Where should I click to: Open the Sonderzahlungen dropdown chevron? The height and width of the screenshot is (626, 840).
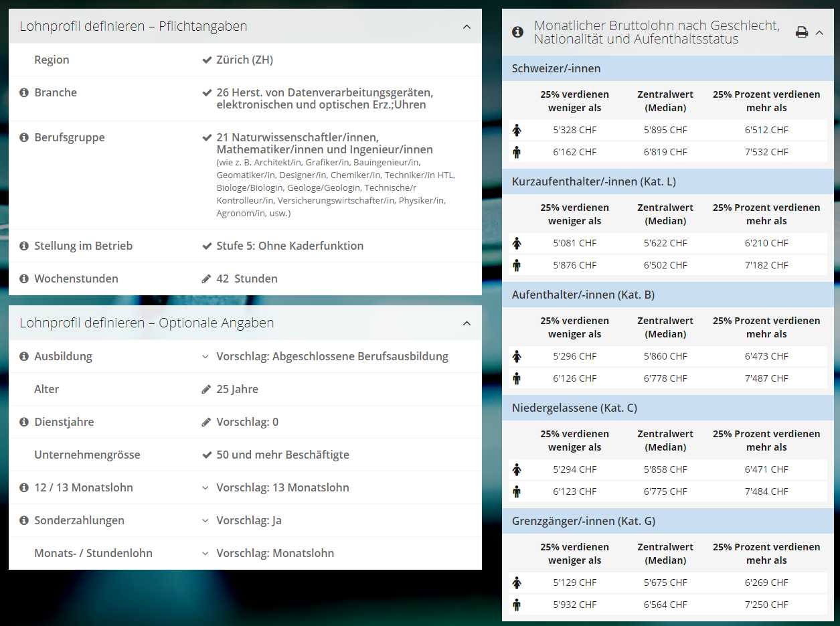(x=205, y=520)
